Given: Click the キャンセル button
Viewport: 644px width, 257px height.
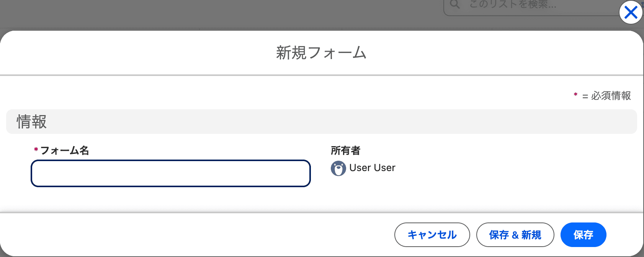Looking at the screenshot, I should tap(432, 235).
